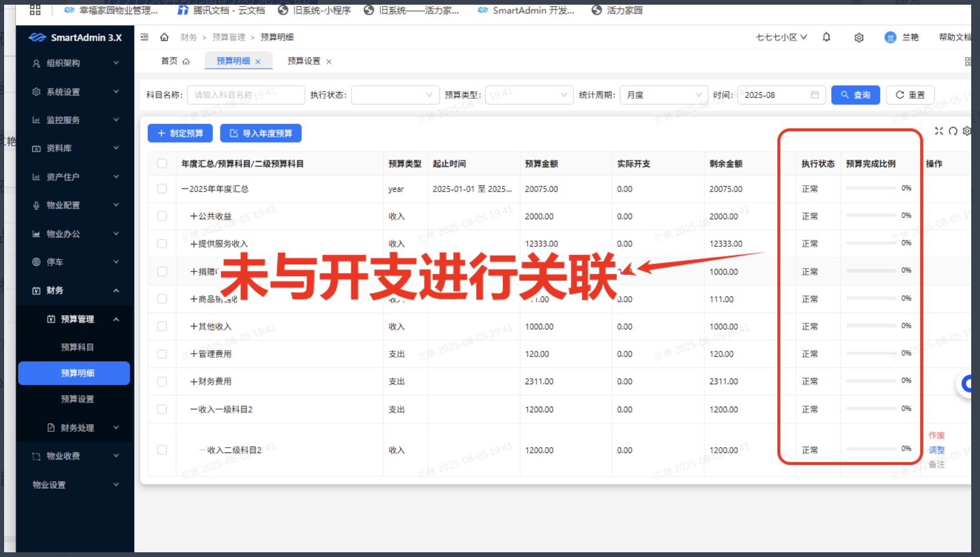The width and height of the screenshot is (980, 557).
Task: Toggle the select-all checkbox in the table header
Action: (x=162, y=163)
